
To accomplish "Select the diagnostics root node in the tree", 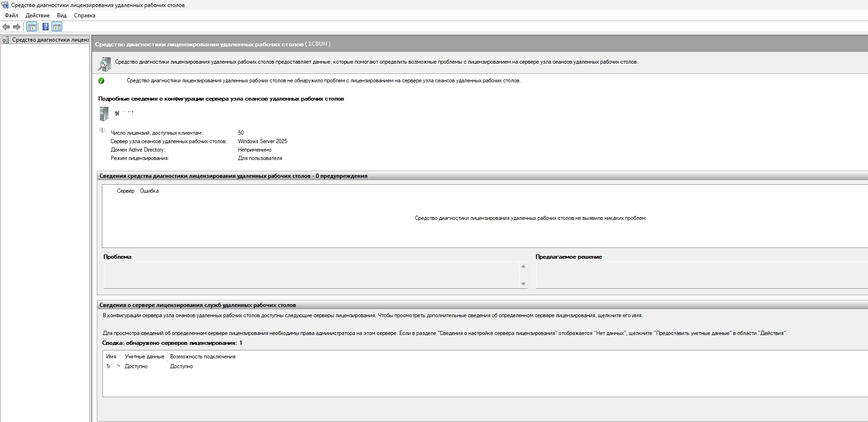I will 50,40.
